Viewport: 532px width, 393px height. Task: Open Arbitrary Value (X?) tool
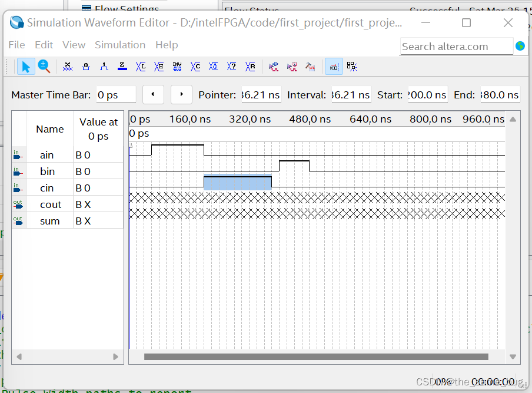(x=232, y=67)
